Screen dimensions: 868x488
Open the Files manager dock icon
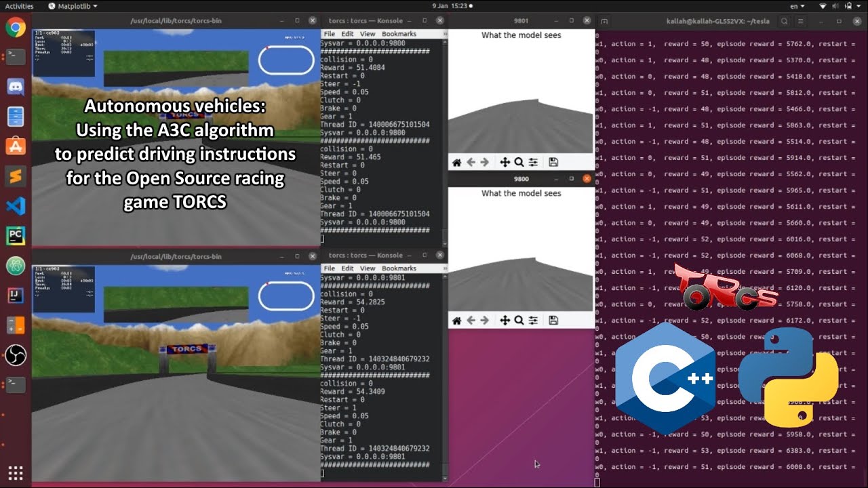click(16, 117)
